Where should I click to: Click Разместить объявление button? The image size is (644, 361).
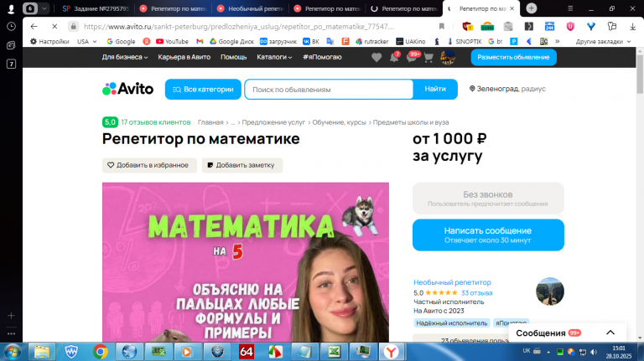click(513, 57)
